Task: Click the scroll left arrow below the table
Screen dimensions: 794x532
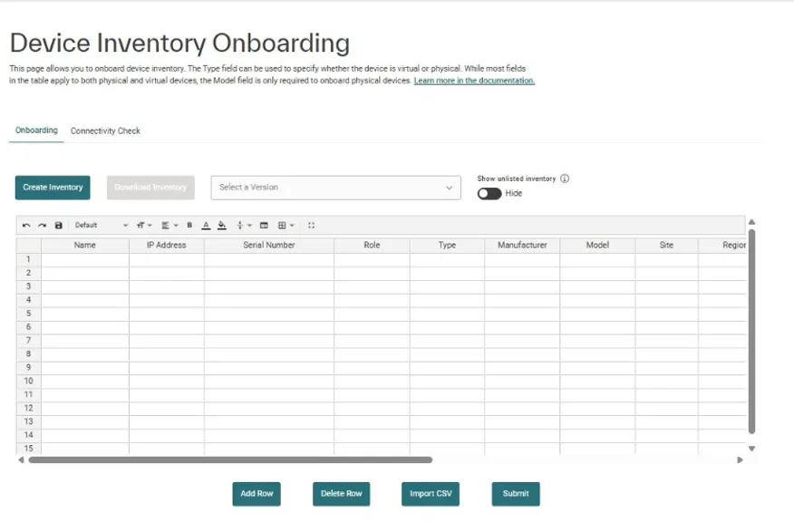Action: 21,460
